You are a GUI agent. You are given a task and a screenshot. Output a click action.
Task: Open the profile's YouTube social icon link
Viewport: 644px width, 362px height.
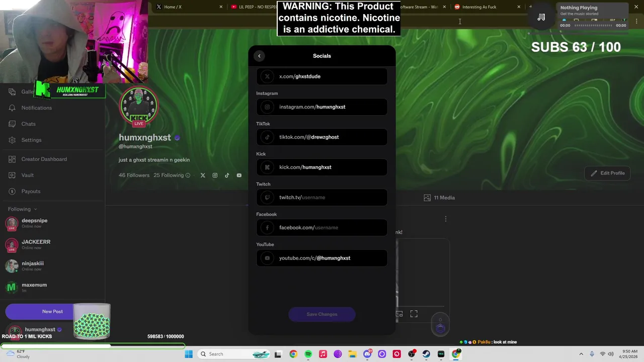239,175
